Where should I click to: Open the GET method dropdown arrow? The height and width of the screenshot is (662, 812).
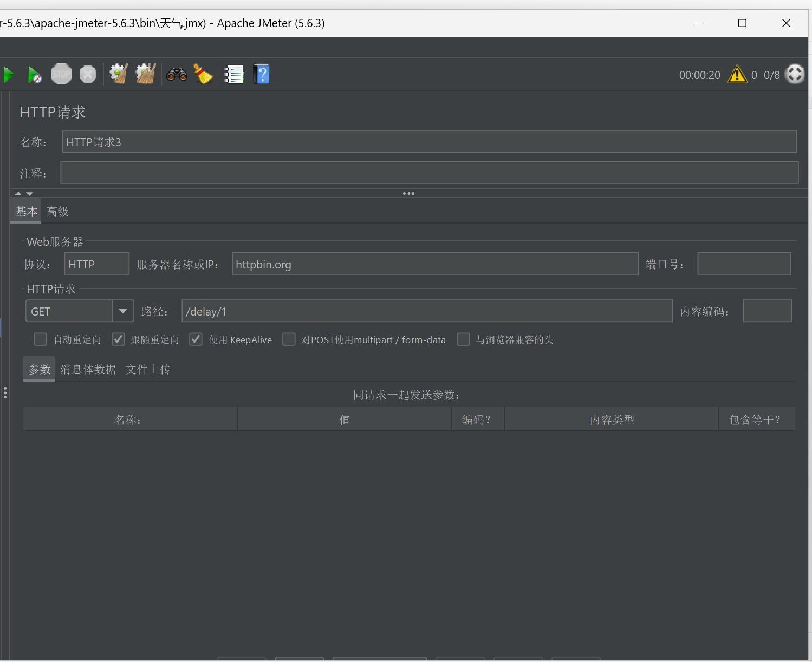pos(123,311)
